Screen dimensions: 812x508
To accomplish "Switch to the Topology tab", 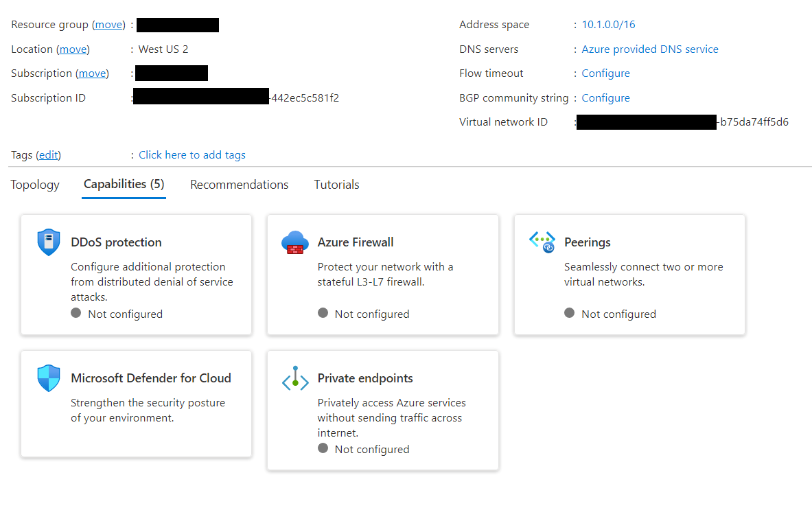I will pyautogui.click(x=35, y=185).
